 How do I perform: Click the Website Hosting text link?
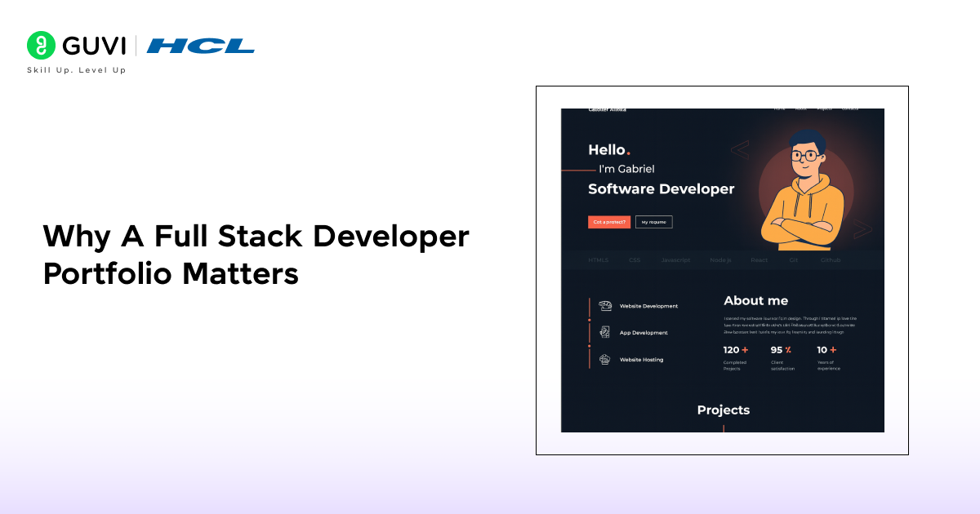[641, 360]
